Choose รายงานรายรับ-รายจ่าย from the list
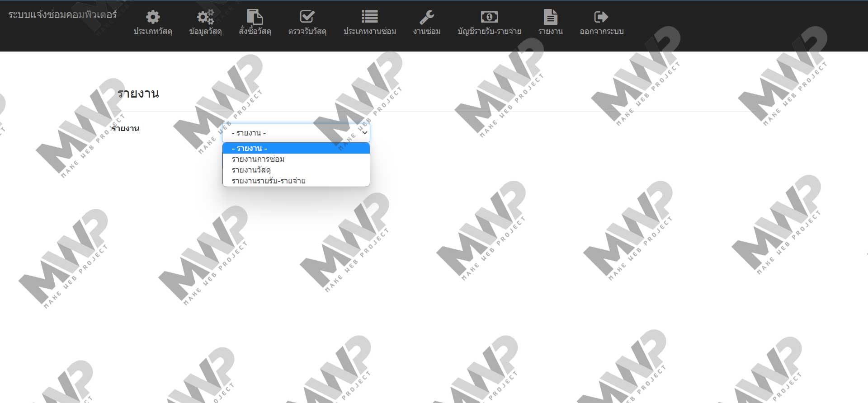 [x=296, y=181]
